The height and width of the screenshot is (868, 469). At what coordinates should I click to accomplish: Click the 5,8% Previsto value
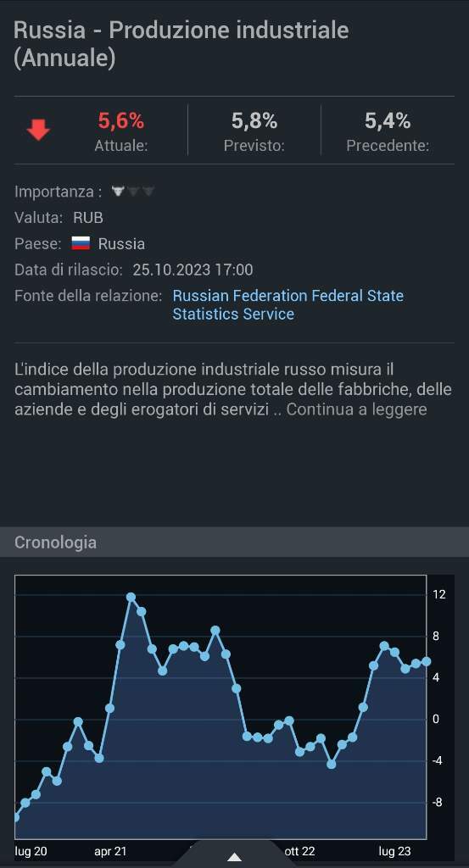[254, 120]
